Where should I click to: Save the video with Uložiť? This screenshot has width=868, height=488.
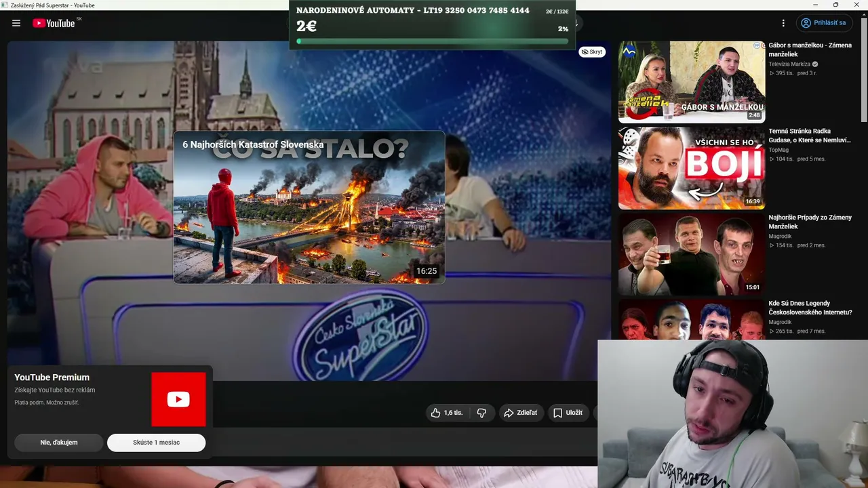click(x=568, y=413)
